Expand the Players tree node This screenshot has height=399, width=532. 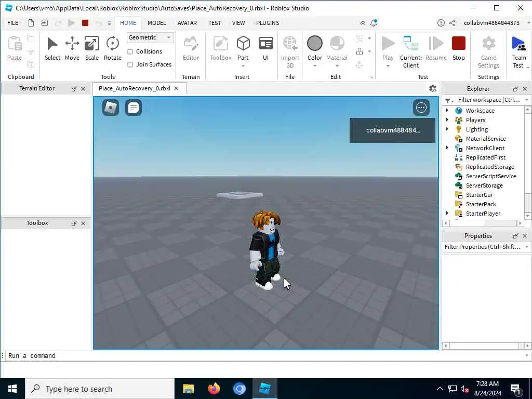tap(447, 119)
